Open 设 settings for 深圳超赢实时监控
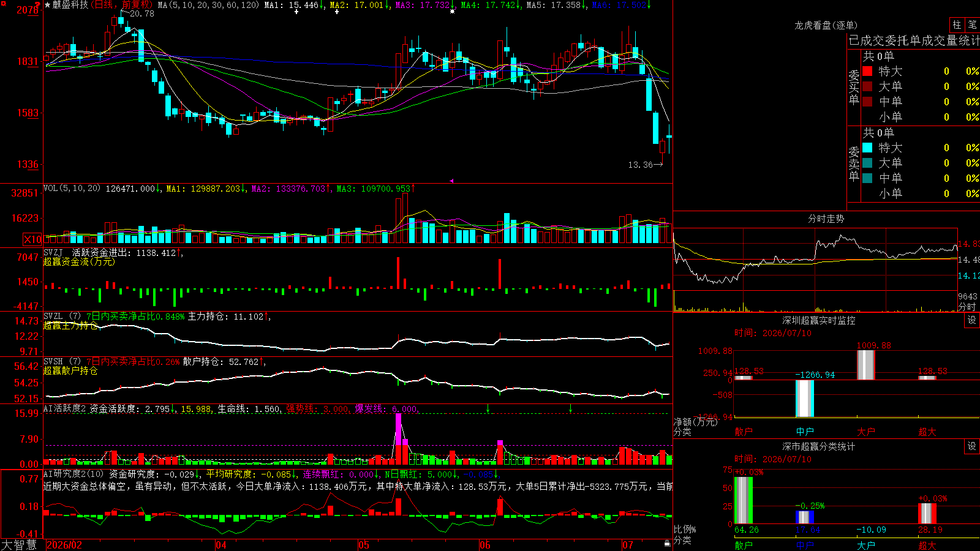This screenshot has width=980, height=551. point(972,320)
